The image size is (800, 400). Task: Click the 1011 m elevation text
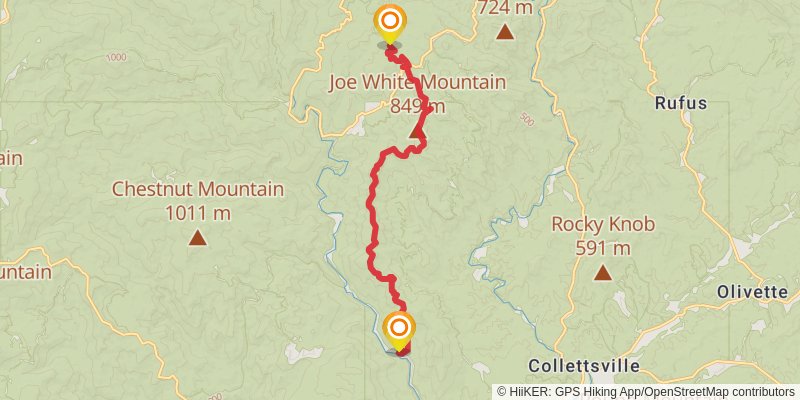(x=198, y=213)
